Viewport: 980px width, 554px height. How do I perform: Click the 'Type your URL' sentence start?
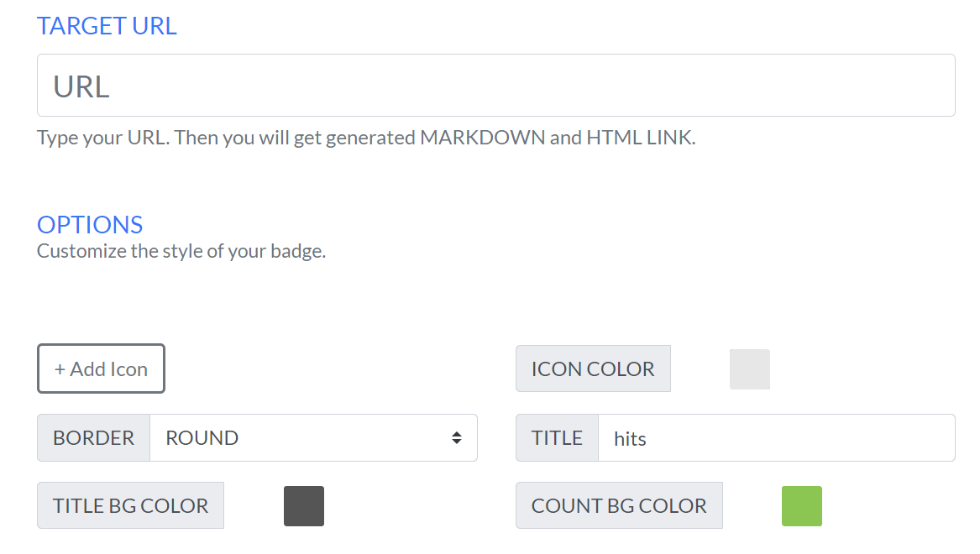point(102,138)
